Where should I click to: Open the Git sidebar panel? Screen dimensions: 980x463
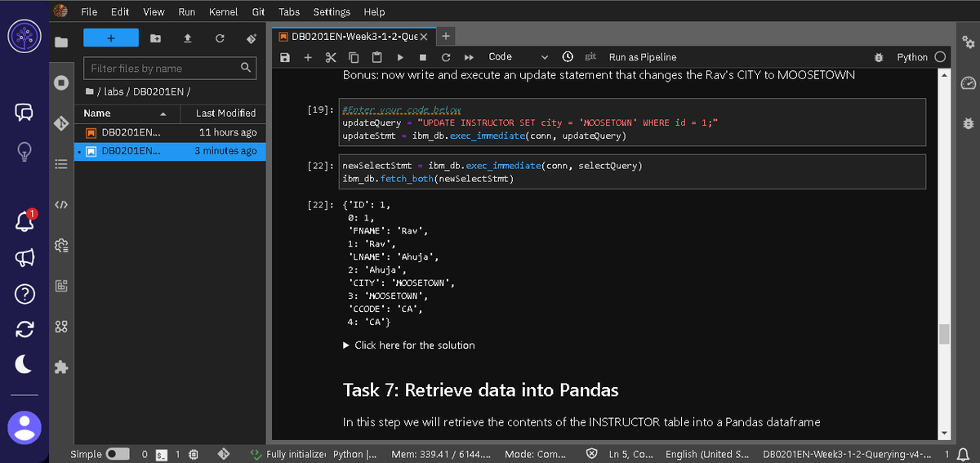pos(60,123)
